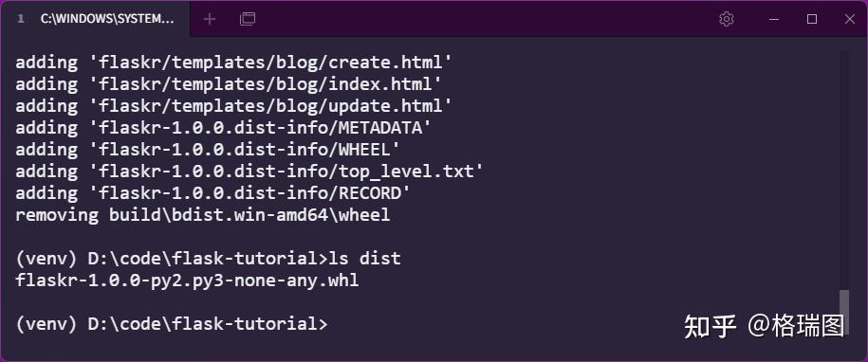Image resolution: width=868 pixels, height=362 pixels.
Task: Click the 'ls dist' command text
Action: (364, 259)
